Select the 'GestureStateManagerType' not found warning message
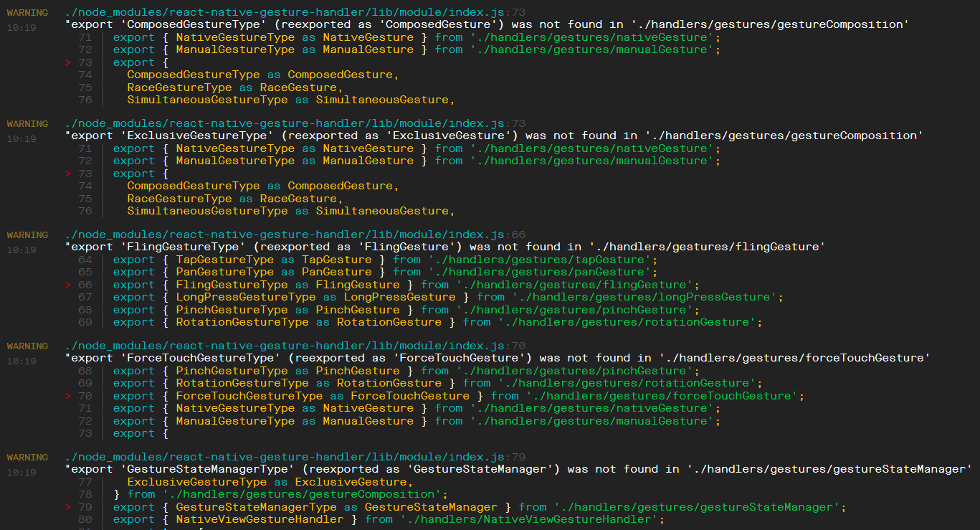The image size is (980, 530). (518, 469)
